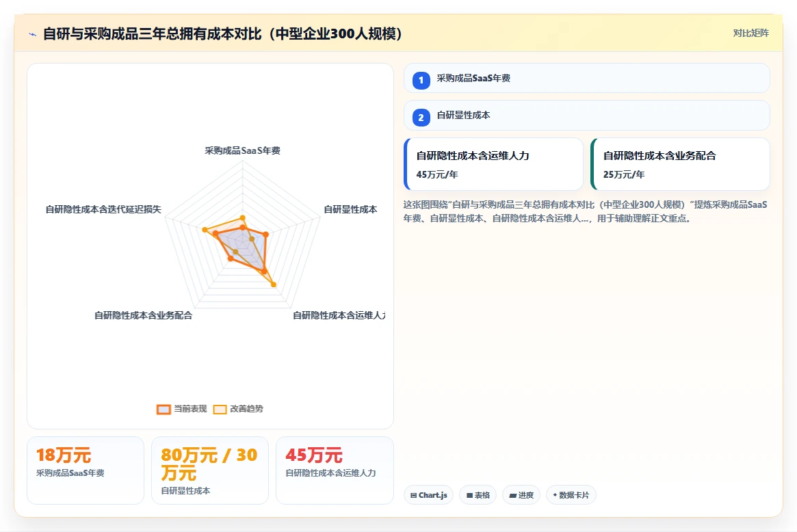Click the 表格 chip icon
797x532 pixels.
point(470,495)
